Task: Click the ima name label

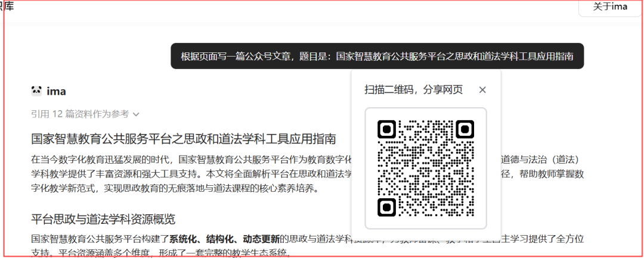Action: coord(56,91)
